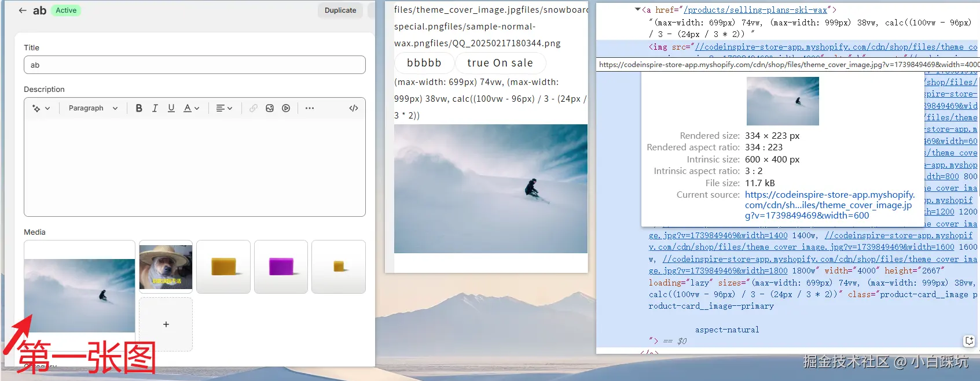Click the 'Rendered size' label in the tooltip

pyautogui.click(x=710, y=136)
